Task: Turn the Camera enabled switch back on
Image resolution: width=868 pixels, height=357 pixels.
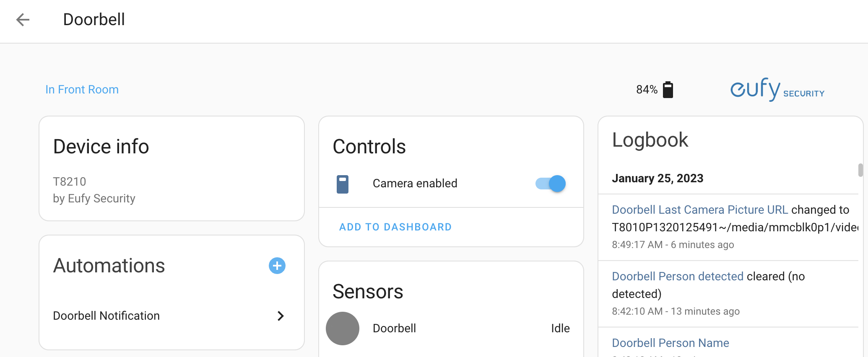Action: tap(550, 184)
